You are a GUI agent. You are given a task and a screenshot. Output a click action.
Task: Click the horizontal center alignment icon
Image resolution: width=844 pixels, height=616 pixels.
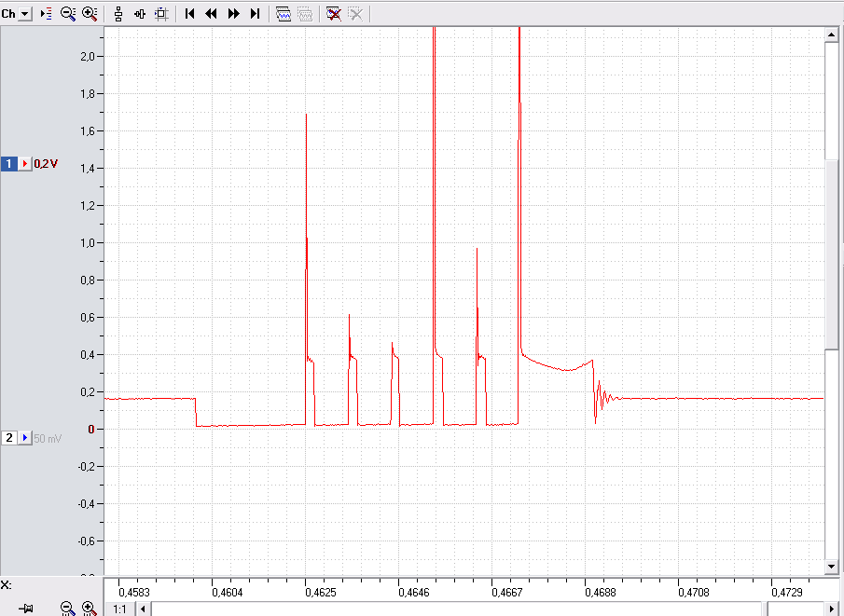coord(139,14)
